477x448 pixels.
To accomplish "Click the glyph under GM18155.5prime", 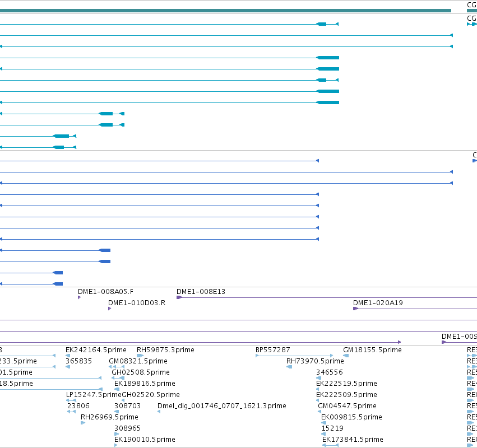I will pyautogui.click(x=346, y=356).
